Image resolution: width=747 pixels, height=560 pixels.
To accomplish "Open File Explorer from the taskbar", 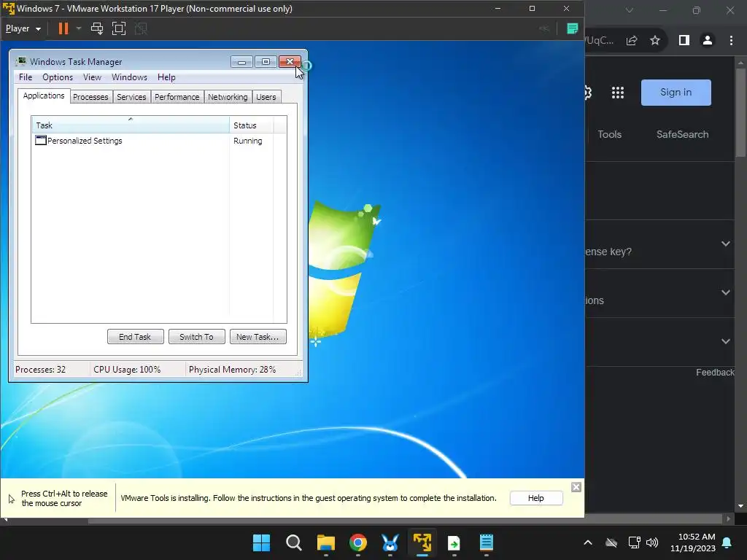I will coord(326,542).
